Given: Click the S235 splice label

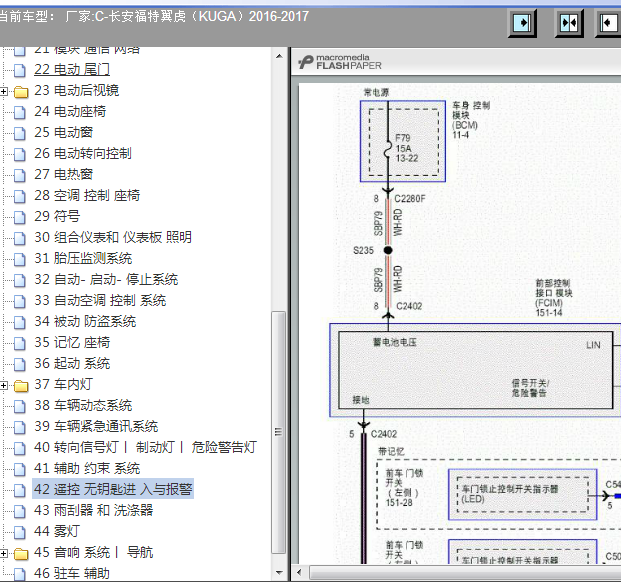Looking at the screenshot, I should (x=363, y=250).
